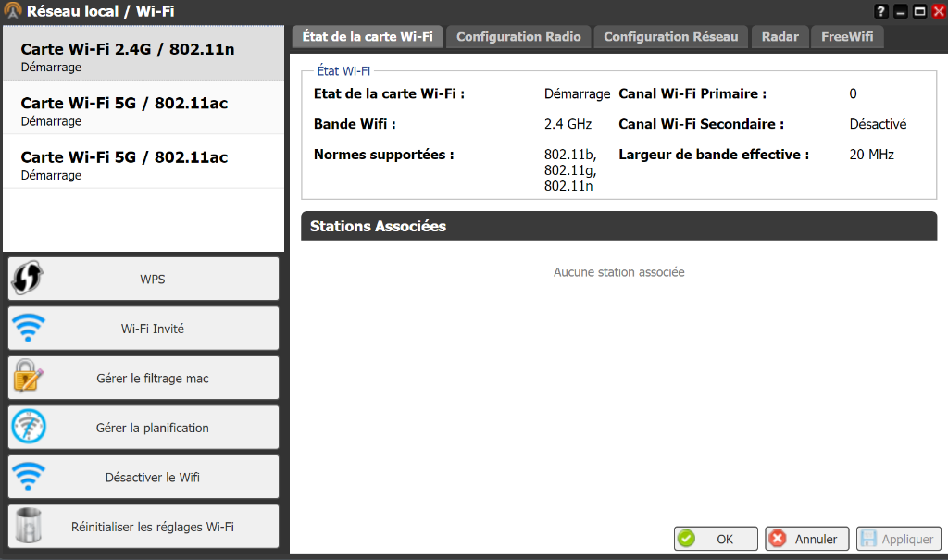Click the Appliquer button
Viewport: 948px width, 560px height.
click(x=899, y=539)
